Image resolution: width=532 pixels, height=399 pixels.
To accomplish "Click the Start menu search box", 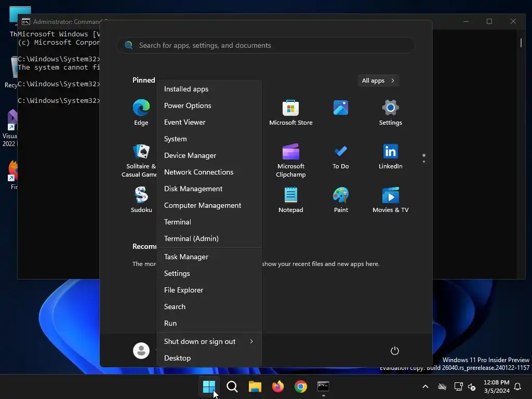I will (266, 45).
